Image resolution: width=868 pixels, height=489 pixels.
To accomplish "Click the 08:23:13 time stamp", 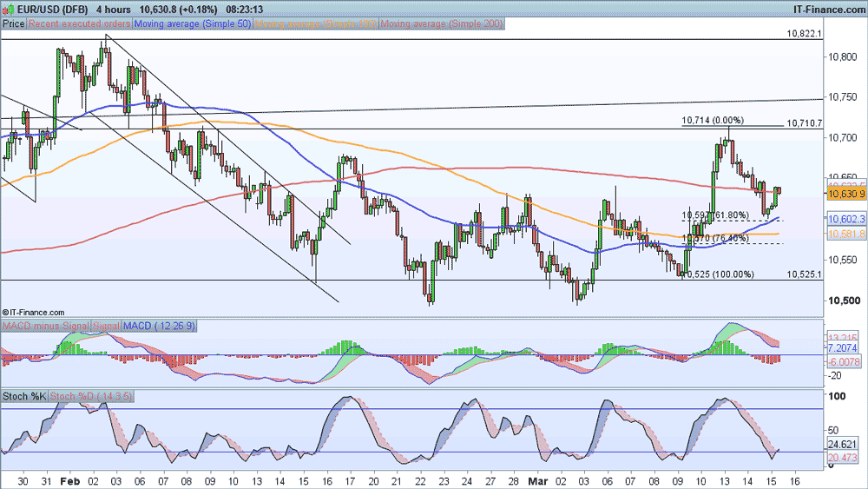I will pos(245,10).
